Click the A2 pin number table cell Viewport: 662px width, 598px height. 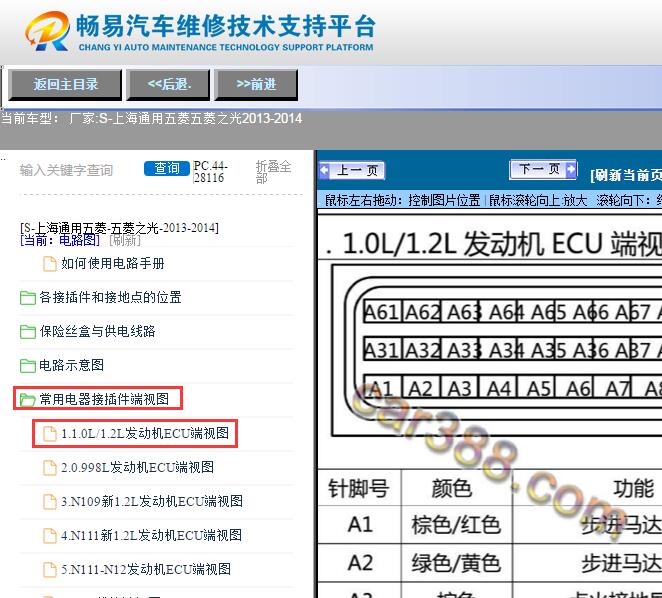tap(360, 563)
